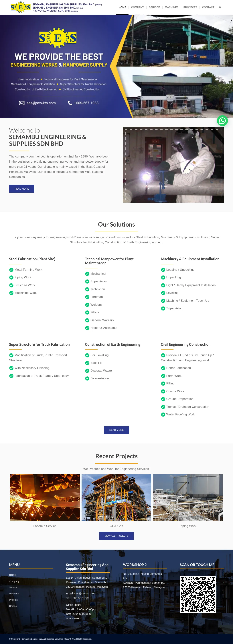Open the Service navigation item
The height and width of the screenshot is (644, 233).
pos(154,7)
